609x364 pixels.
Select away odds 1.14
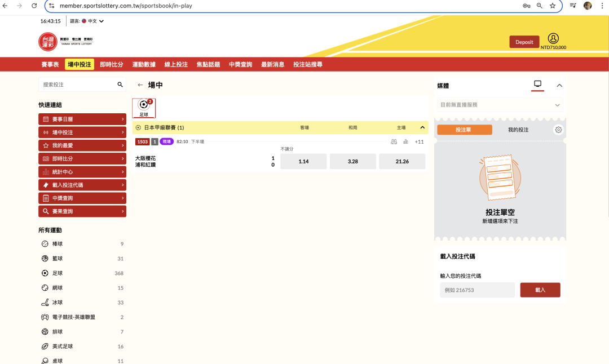tap(303, 161)
